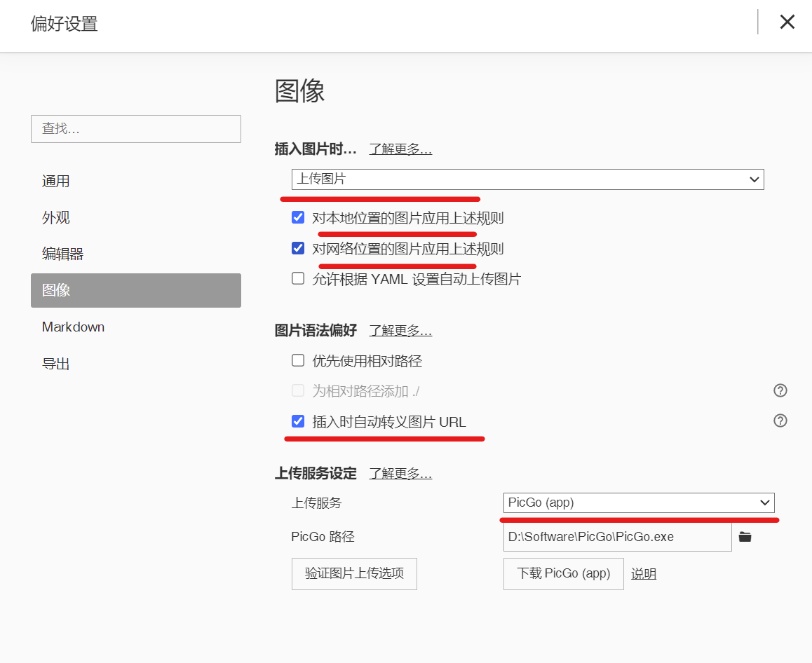
Task: Click the help icon beside 插入时自动转义图片 URL
Action: pos(780,421)
